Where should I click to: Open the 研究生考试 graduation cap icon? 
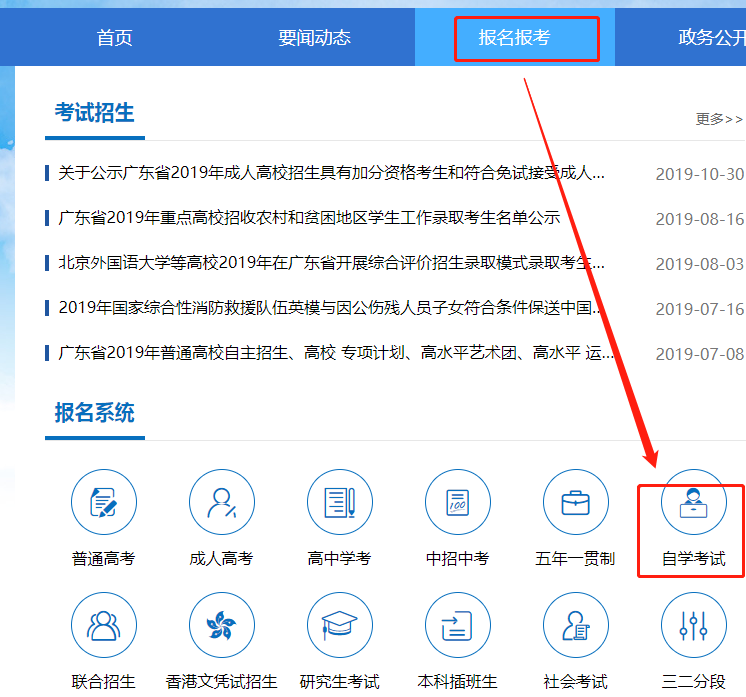coord(340,625)
